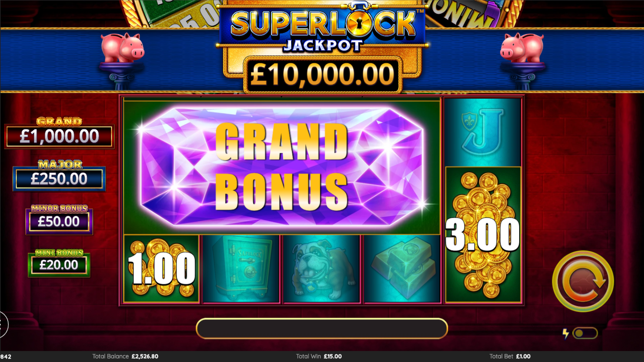The width and height of the screenshot is (644, 362).
Task: Spin the reels with the round gold button
Action: pyautogui.click(x=583, y=281)
